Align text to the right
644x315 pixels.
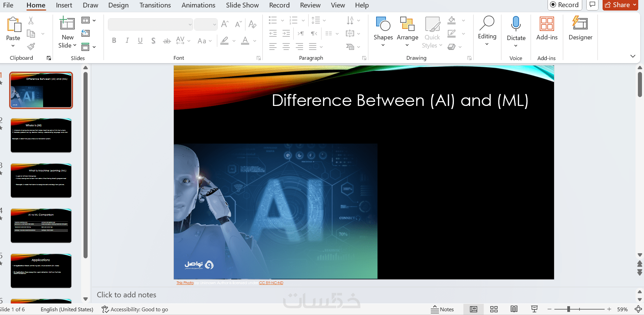coord(299,47)
